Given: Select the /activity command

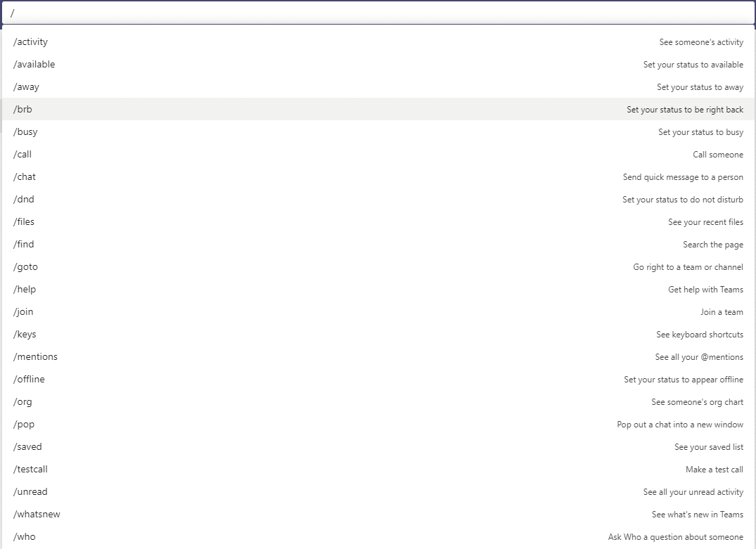Looking at the screenshot, I should (31, 42).
